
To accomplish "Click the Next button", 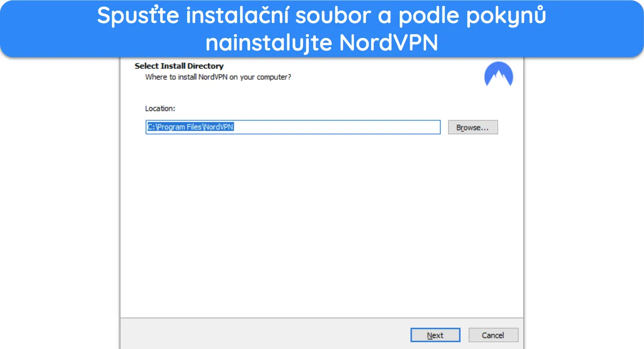I will (x=435, y=335).
